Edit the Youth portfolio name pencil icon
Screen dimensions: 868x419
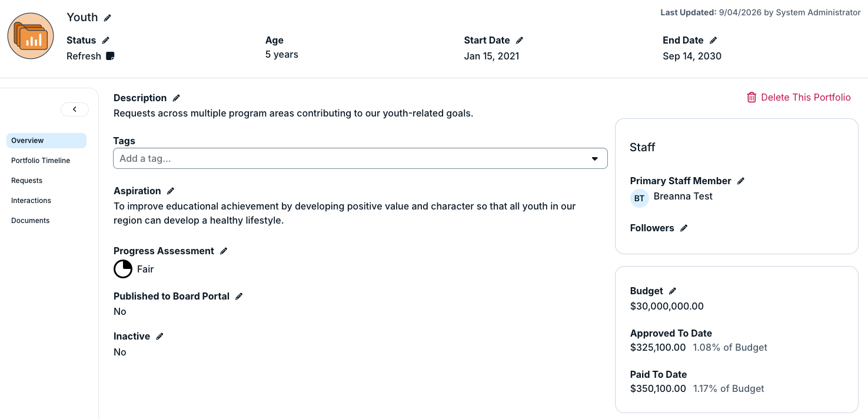tap(107, 18)
